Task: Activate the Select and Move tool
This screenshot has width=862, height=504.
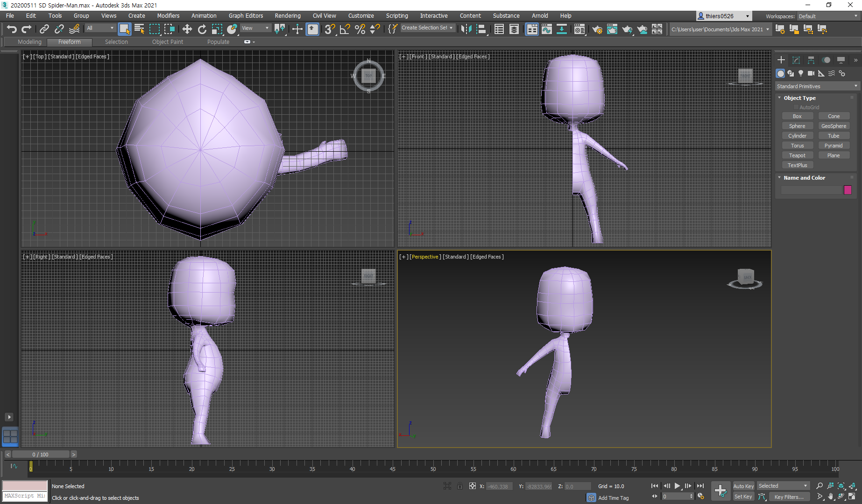Action: tap(187, 29)
